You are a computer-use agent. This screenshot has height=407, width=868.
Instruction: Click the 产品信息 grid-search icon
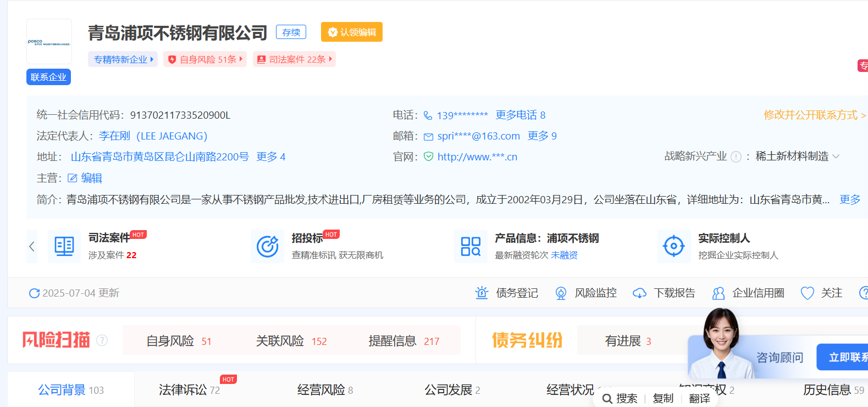pos(471,246)
